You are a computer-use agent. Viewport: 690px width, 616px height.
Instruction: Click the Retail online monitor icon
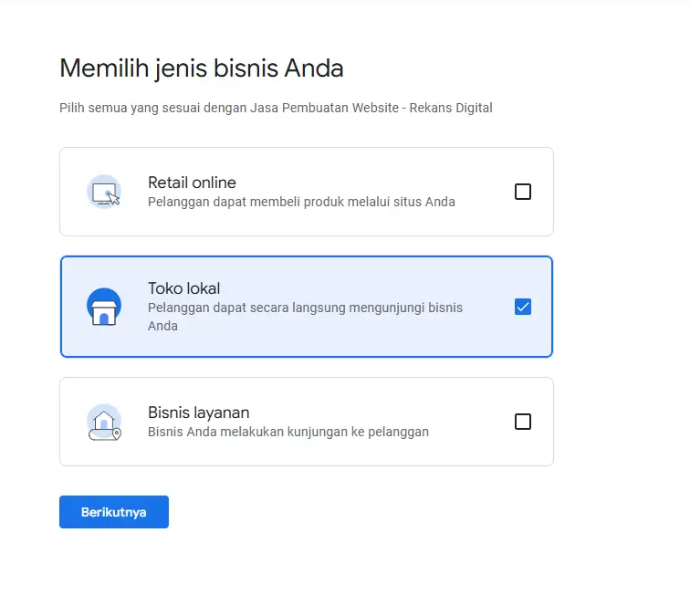coord(104,192)
